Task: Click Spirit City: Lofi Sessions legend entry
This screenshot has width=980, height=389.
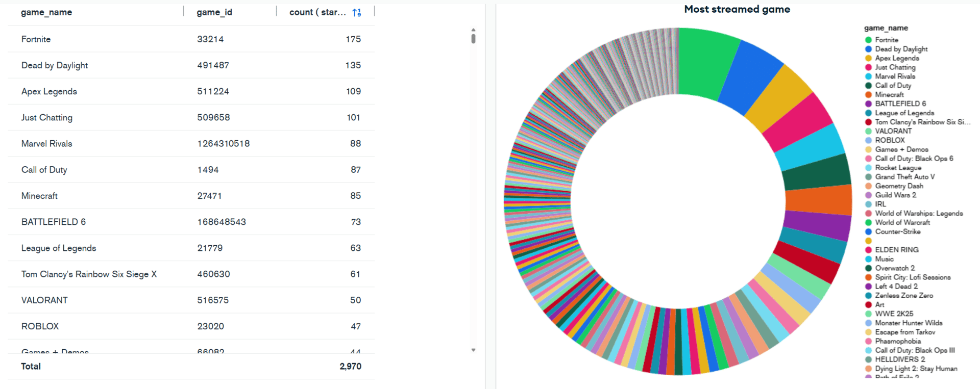Action: coord(913,277)
